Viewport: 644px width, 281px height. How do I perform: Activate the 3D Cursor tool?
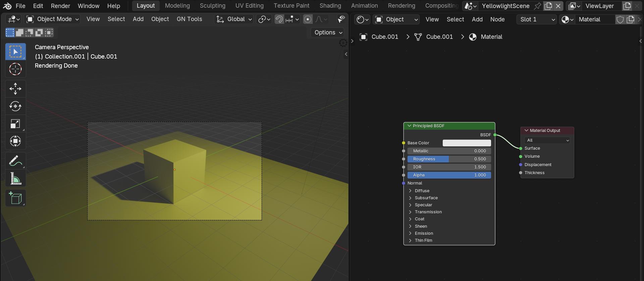point(15,69)
